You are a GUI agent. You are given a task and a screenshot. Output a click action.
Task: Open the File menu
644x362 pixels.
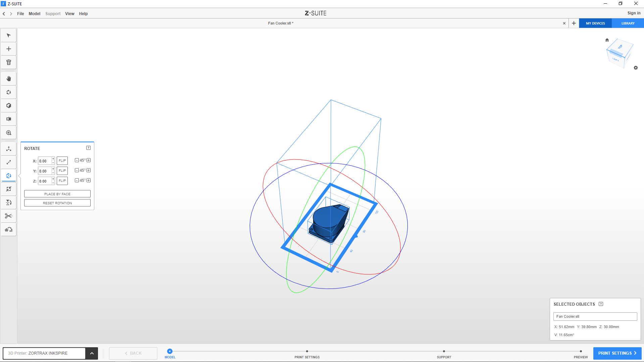click(20, 14)
